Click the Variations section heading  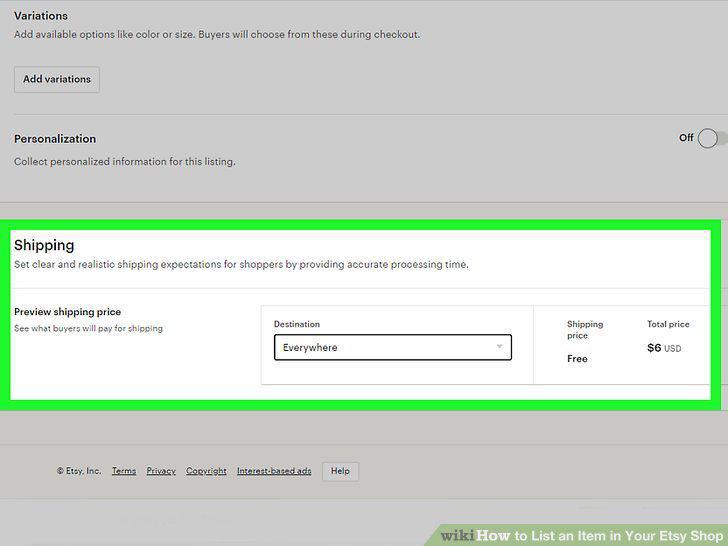click(41, 16)
